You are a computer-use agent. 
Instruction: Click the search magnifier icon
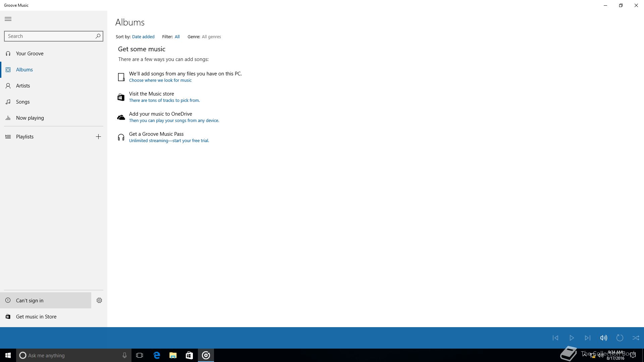tap(98, 36)
